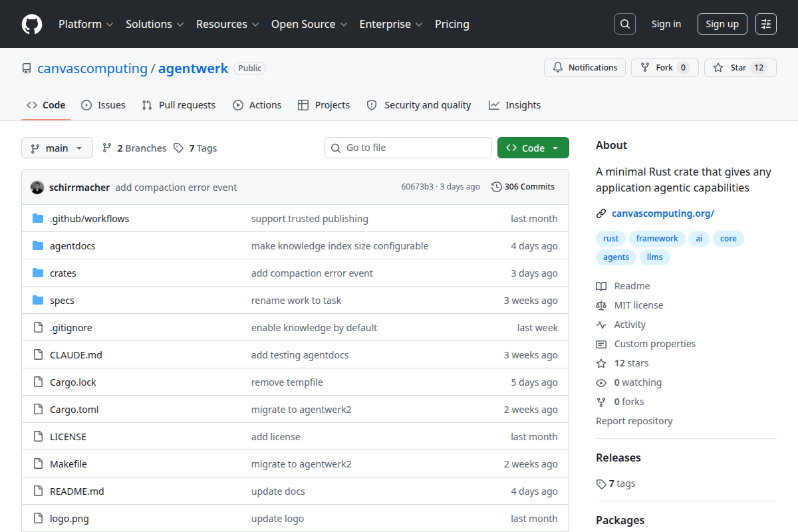The height and width of the screenshot is (532, 798).
Task: Click the Custom properties note icon
Action: [x=601, y=344]
